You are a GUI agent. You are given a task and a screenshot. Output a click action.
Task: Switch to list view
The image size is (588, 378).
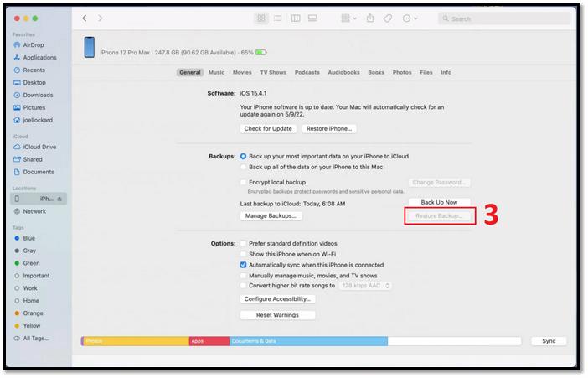pyautogui.click(x=278, y=18)
